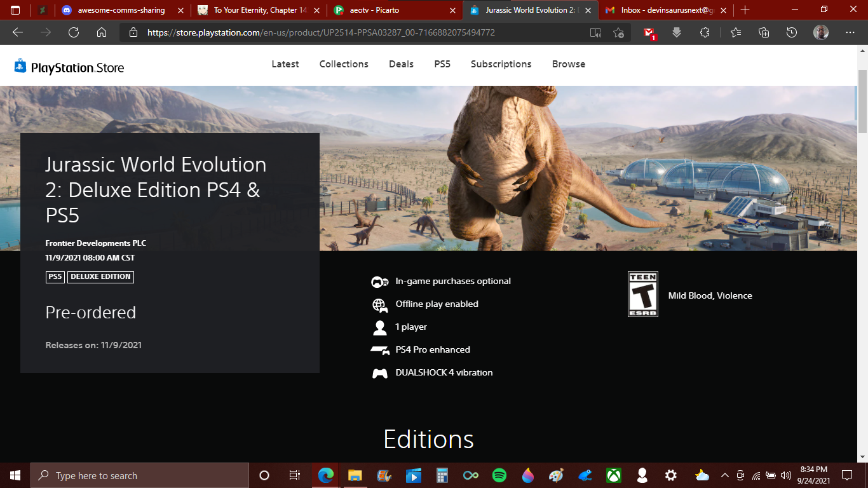The width and height of the screenshot is (868, 488).
Task: Go back to the previous page
Action: tap(18, 32)
